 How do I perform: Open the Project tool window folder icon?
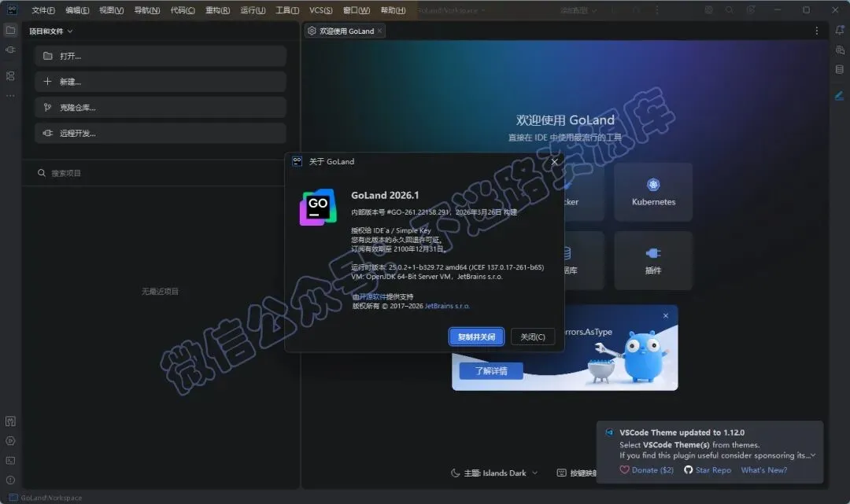click(10, 31)
